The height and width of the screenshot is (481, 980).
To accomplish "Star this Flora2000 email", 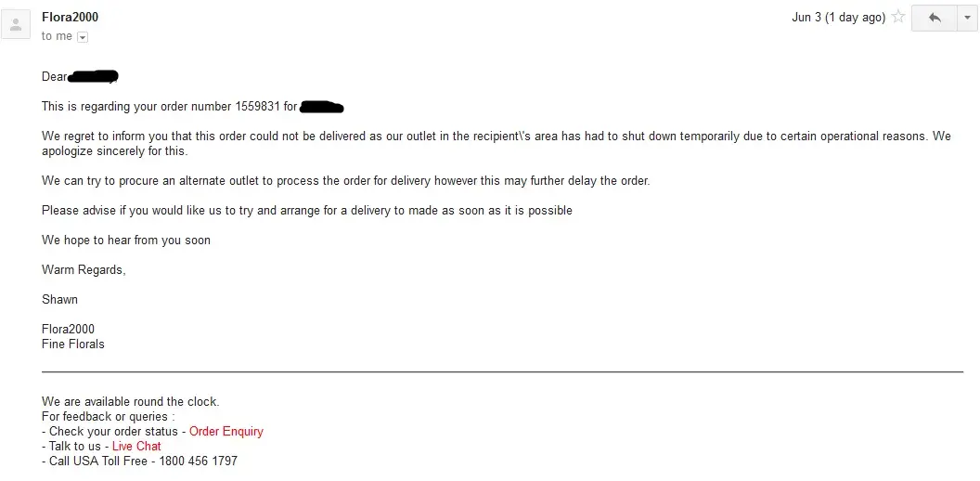I will point(897,18).
